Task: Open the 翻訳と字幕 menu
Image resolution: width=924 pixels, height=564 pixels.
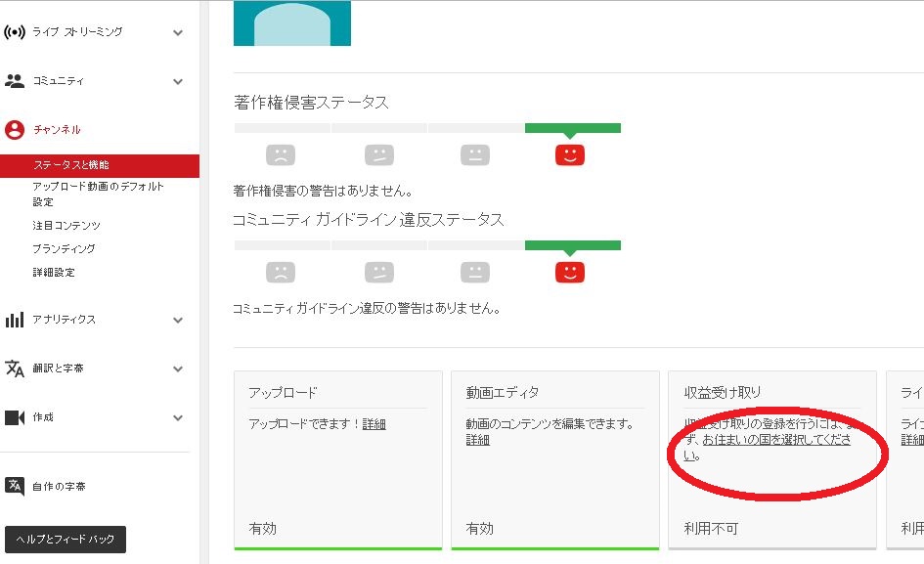Action: (58, 369)
